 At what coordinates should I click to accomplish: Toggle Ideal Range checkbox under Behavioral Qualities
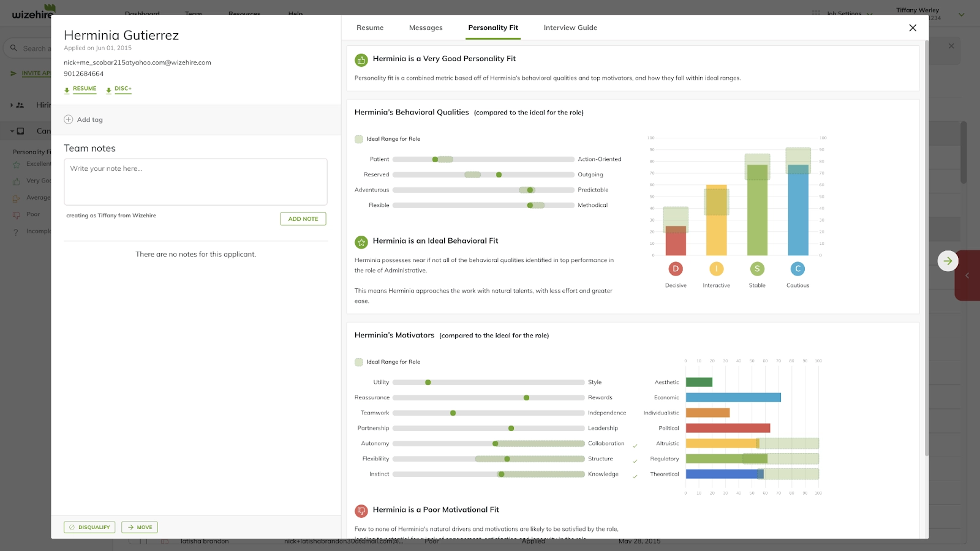(x=359, y=139)
